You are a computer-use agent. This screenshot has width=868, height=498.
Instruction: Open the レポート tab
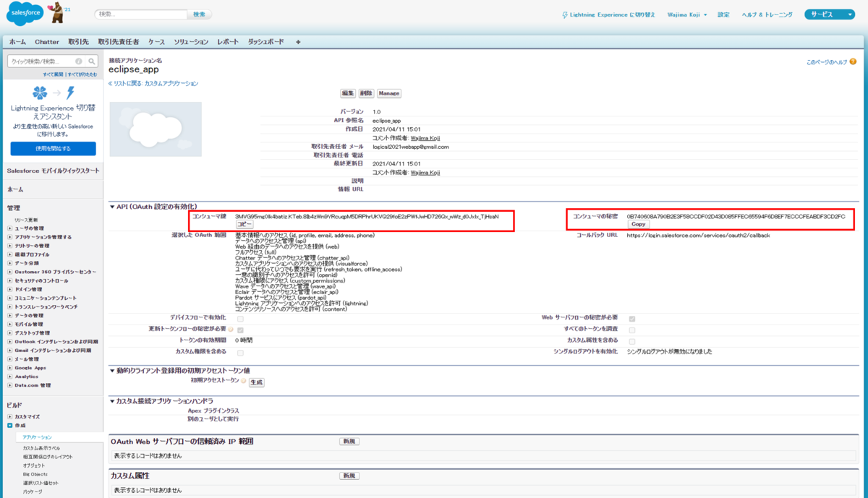coord(229,42)
